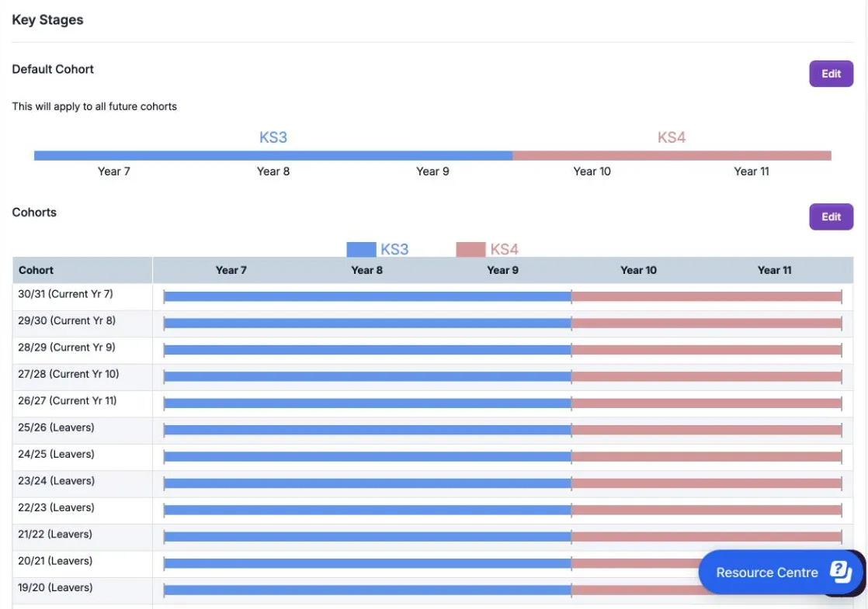Click KS4 pink bar in 23/24 row
Screen dimensions: 868x609
pos(707,483)
